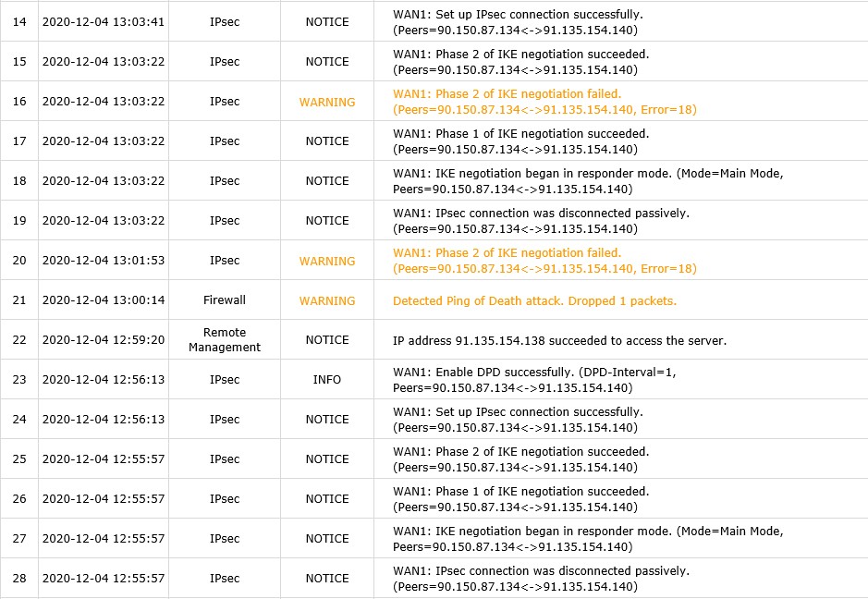This screenshot has width=868, height=599.
Task: Click the Enable DPD successfully message
Action: pos(534,380)
